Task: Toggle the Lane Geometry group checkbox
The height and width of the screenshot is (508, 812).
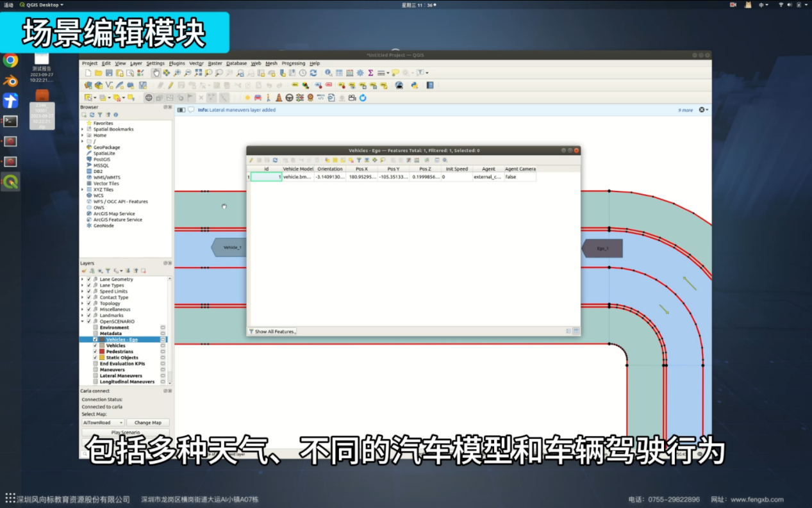Action: (88, 279)
